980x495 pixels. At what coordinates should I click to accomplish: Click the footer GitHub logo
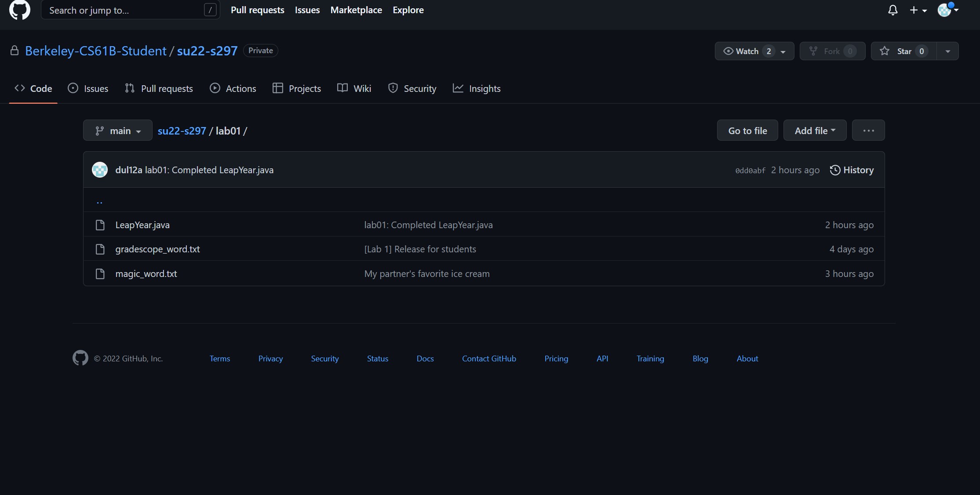(x=80, y=358)
